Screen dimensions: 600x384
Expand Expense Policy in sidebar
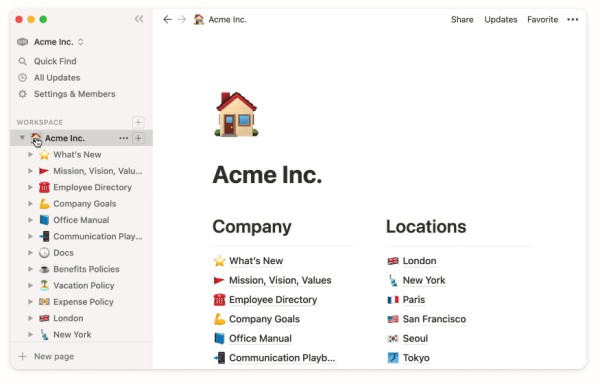[30, 302]
